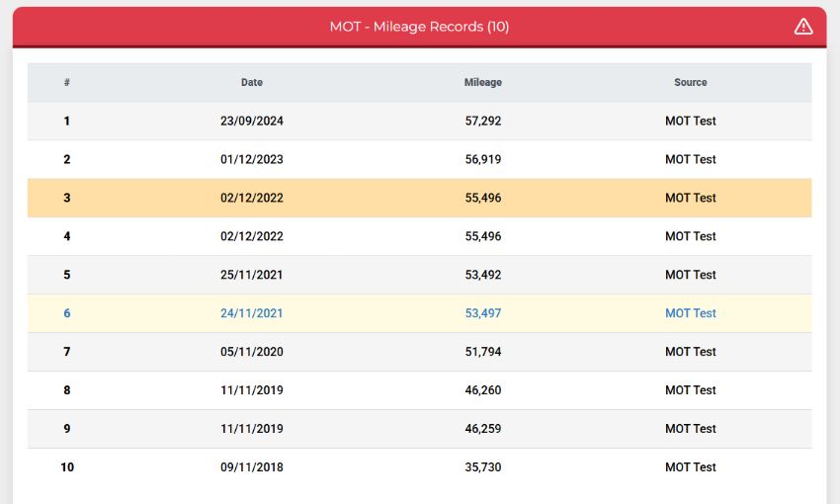The height and width of the screenshot is (504, 840).
Task: Click mileage value 57,292
Action: click(483, 121)
